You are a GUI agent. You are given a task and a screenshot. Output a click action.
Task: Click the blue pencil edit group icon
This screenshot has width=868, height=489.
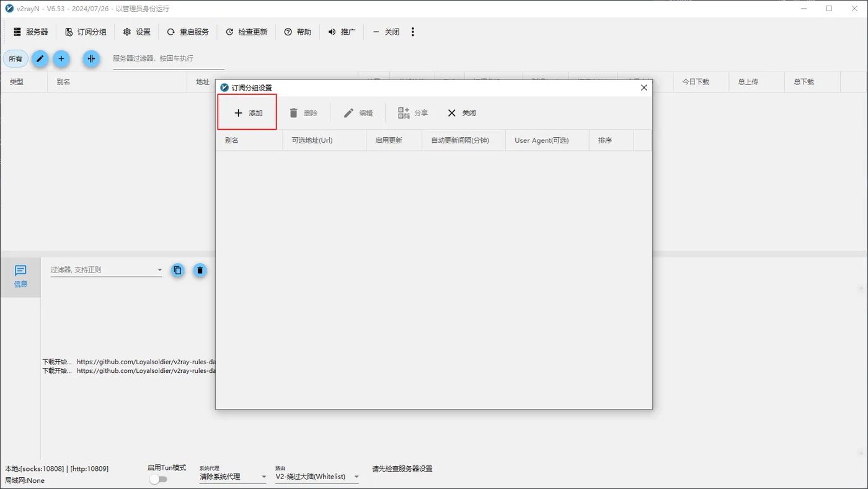click(40, 59)
